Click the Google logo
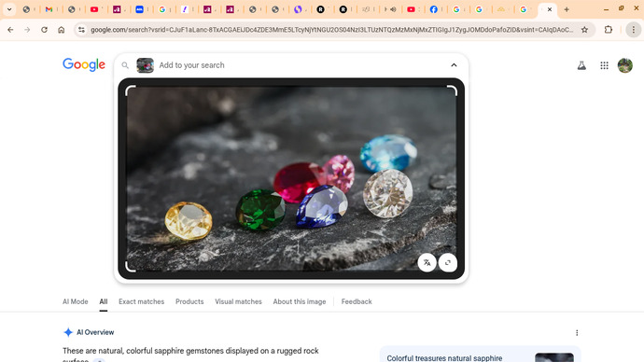The height and width of the screenshot is (362, 644). click(x=84, y=64)
